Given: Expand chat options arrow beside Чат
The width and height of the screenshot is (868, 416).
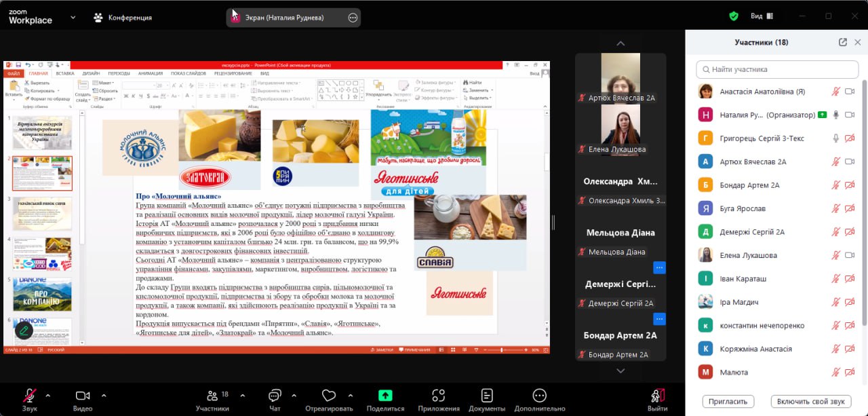Looking at the screenshot, I should [294, 395].
